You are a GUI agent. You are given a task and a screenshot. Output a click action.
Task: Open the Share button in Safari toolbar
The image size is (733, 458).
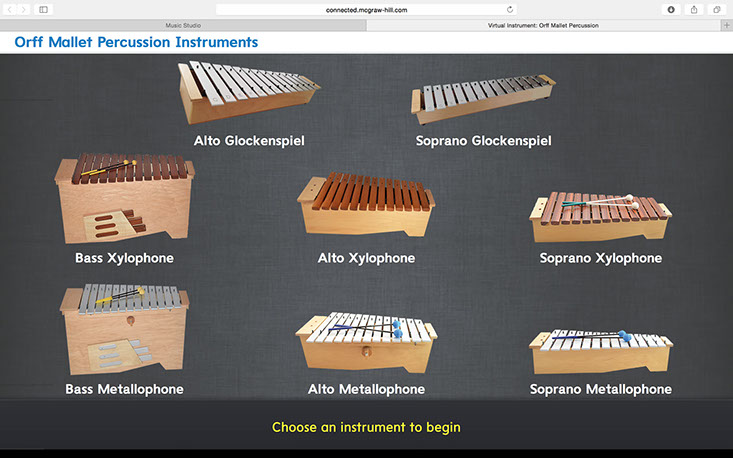694,9
